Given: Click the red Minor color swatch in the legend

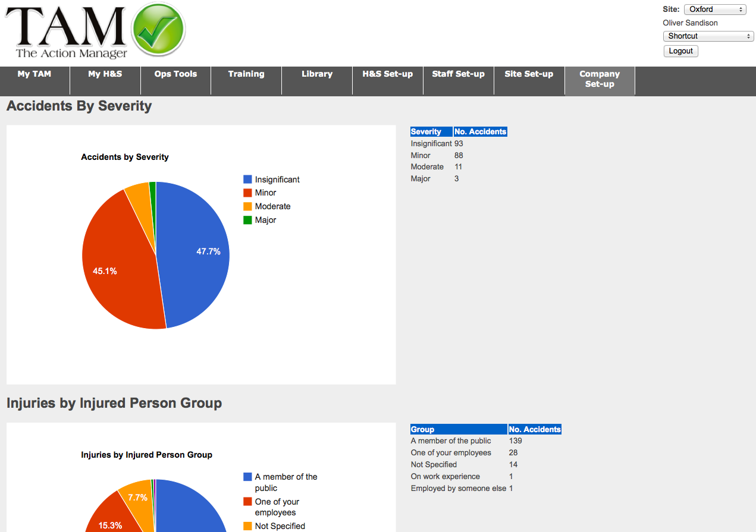Looking at the screenshot, I should click(x=248, y=193).
